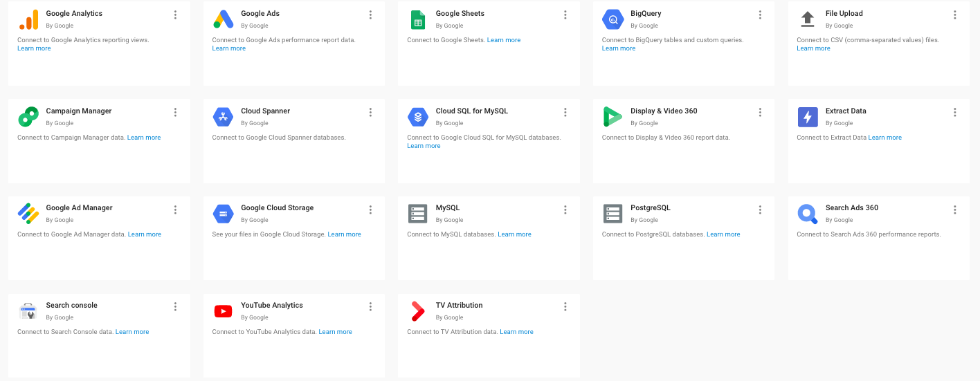Select the Display & Video 360 title
This screenshot has width=980, height=381.
(664, 111)
